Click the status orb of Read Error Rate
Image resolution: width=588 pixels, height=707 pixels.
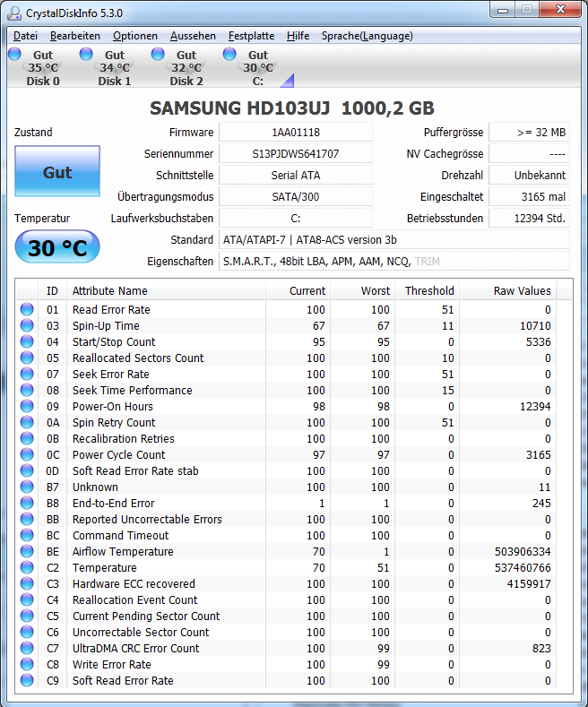27,309
